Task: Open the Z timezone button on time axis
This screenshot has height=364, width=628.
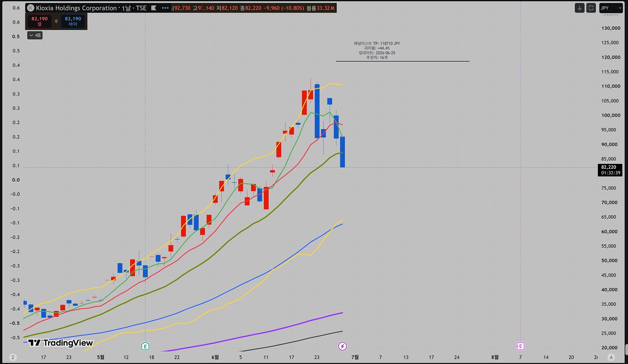Action: (x=13, y=357)
